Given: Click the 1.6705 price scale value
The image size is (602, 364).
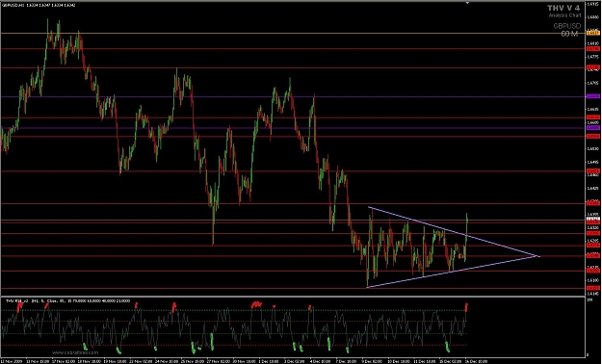Looking at the screenshot, I should coord(593,83).
